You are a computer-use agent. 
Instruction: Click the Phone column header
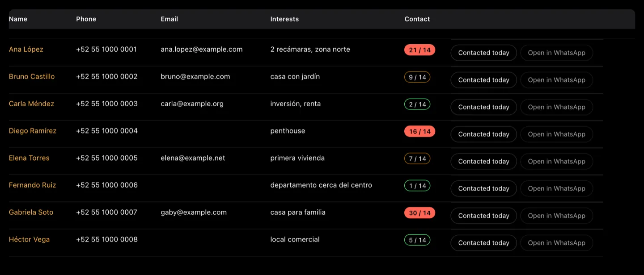click(x=86, y=19)
